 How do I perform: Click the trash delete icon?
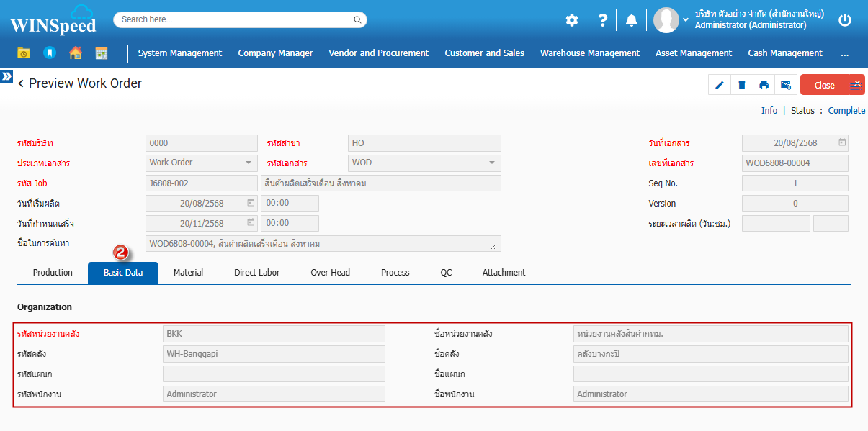pos(741,85)
